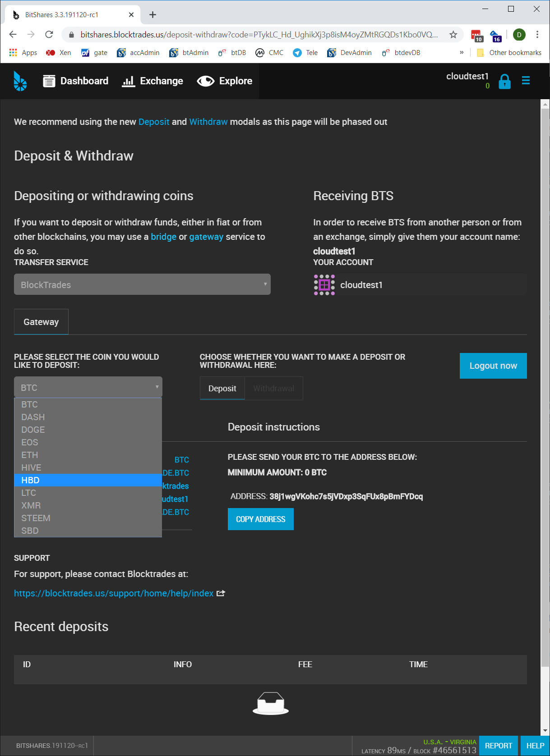
Task: Open the Tele bookmark
Action: coord(305,53)
